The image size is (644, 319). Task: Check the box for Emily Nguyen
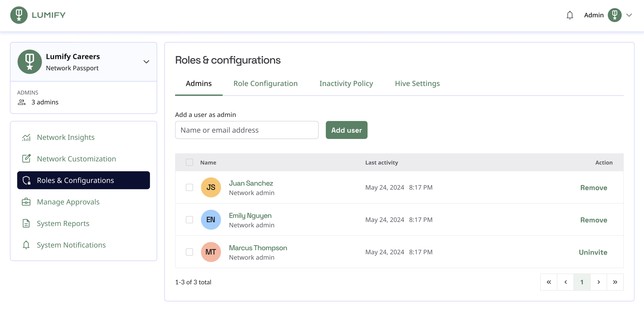click(x=189, y=219)
